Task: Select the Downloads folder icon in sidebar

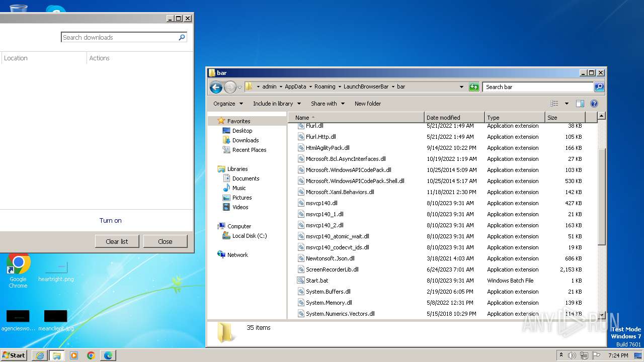Action: point(226,140)
